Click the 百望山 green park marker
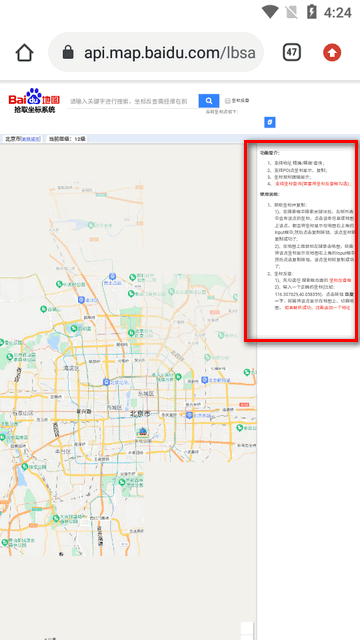The width and height of the screenshot is (360, 640). coord(44,309)
